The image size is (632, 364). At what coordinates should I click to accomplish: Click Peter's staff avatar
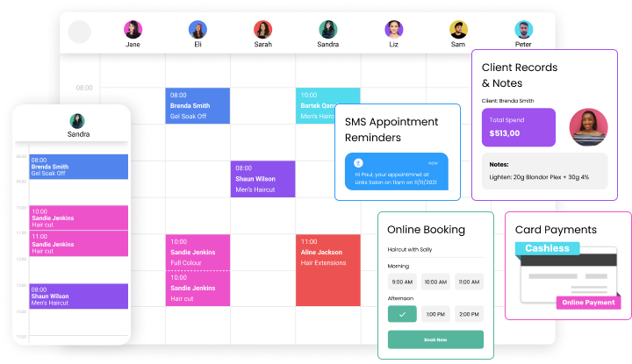click(x=523, y=29)
